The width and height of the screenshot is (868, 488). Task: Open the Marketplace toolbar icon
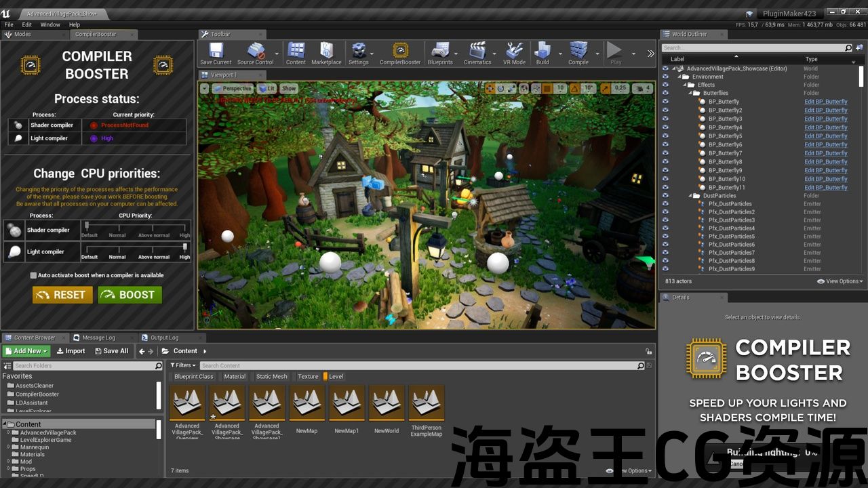pyautogui.click(x=326, y=52)
